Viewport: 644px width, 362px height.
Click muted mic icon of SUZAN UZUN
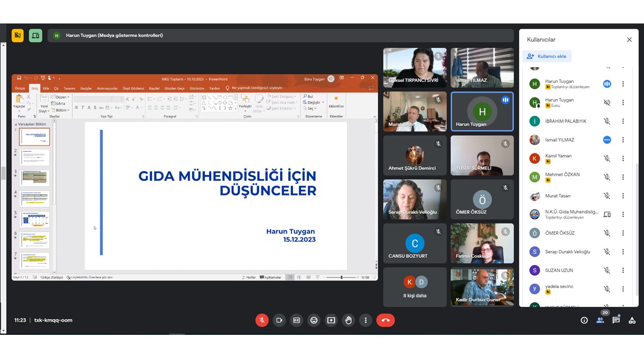pyautogui.click(x=607, y=270)
